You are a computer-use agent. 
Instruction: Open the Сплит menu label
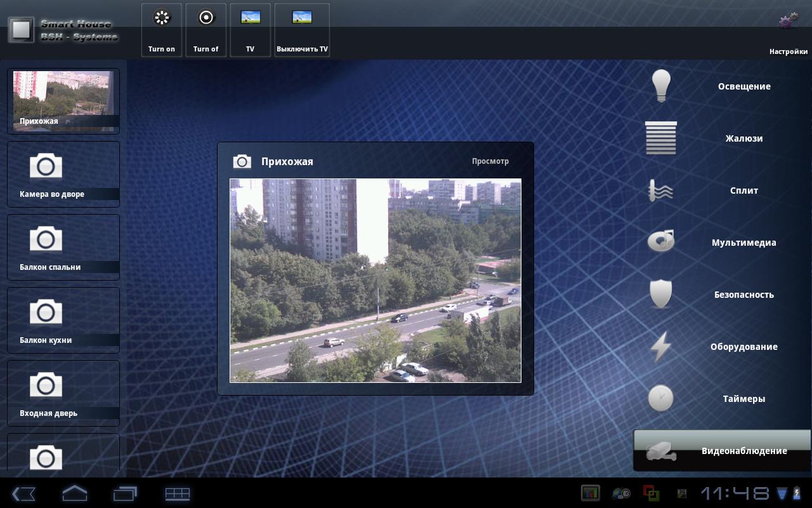pyautogui.click(x=744, y=190)
